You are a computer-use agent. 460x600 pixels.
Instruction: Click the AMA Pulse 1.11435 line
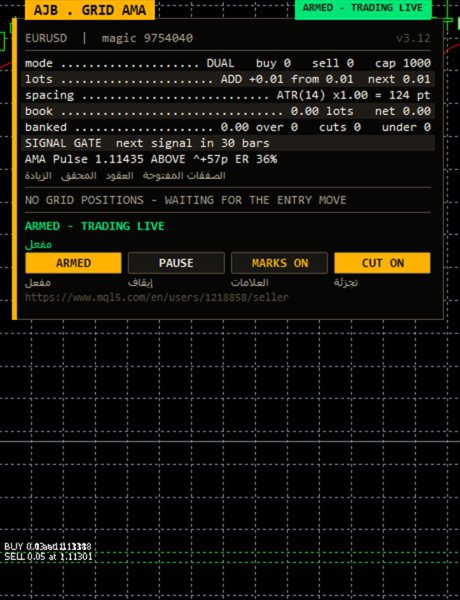(151, 159)
